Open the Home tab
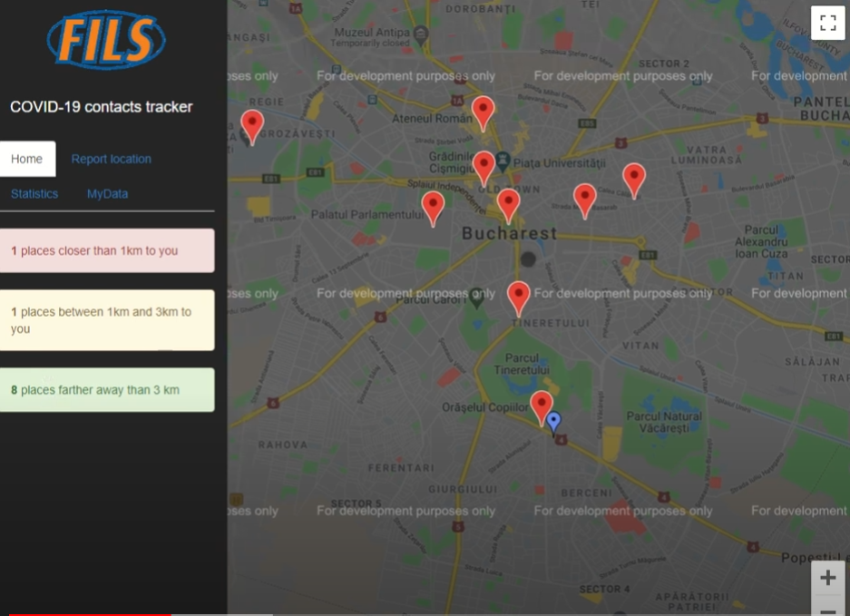 (27, 159)
